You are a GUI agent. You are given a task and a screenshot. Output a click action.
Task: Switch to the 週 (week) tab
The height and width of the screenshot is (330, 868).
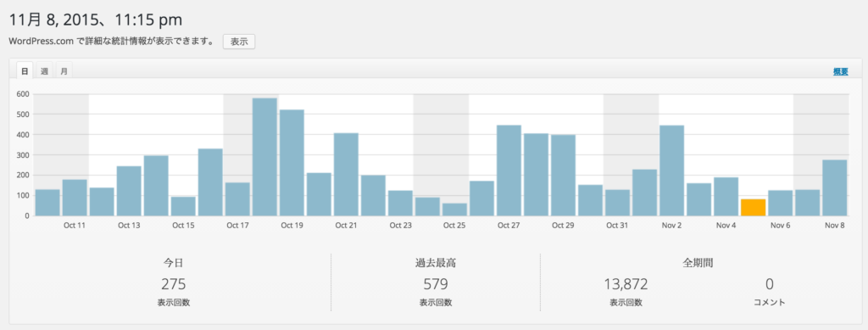44,71
